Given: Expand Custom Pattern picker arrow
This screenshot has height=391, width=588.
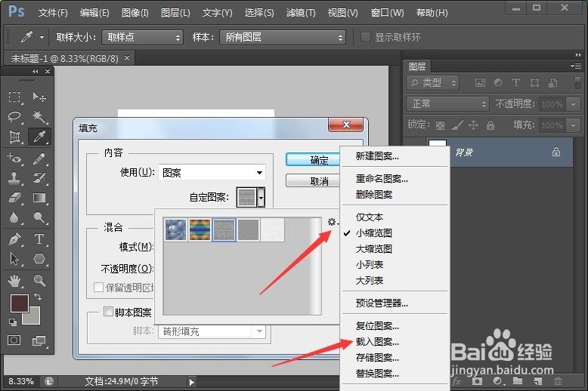Looking at the screenshot, I should click(x=261, y=197).
